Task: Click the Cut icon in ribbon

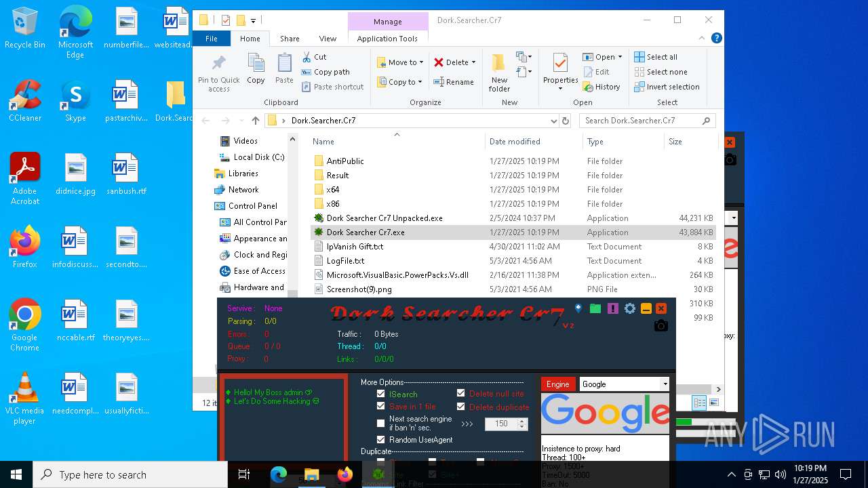Action: [x=307, y=57]
